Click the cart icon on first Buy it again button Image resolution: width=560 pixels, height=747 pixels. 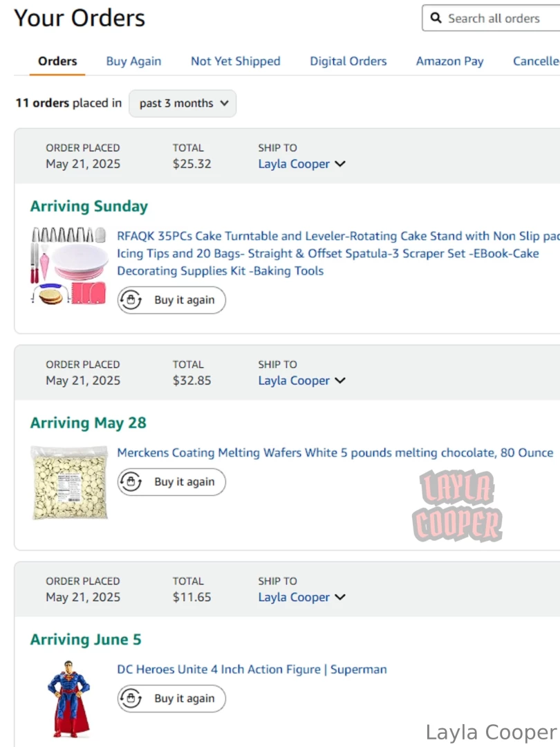tap(131, 300)
